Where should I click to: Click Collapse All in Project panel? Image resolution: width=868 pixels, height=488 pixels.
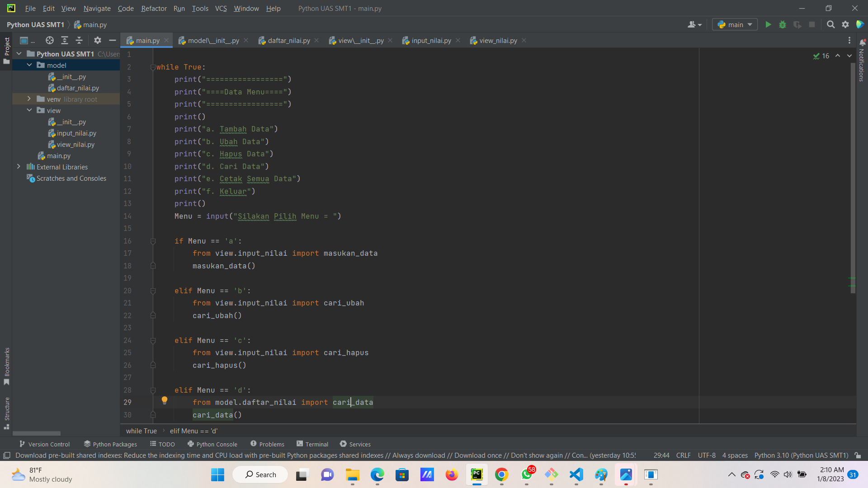(x=79, y=40)
